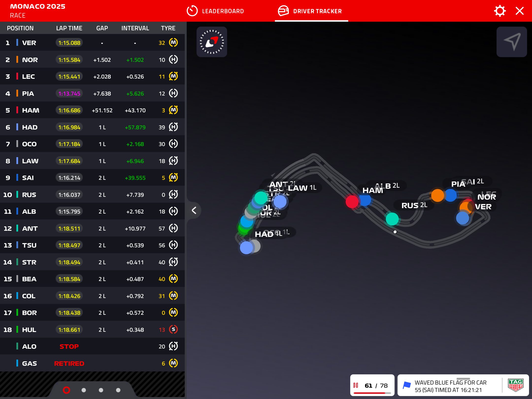The width and height of the screenshot is (532, 399).
Task: Select the second page indicator dot
Action: coord(84,390)
